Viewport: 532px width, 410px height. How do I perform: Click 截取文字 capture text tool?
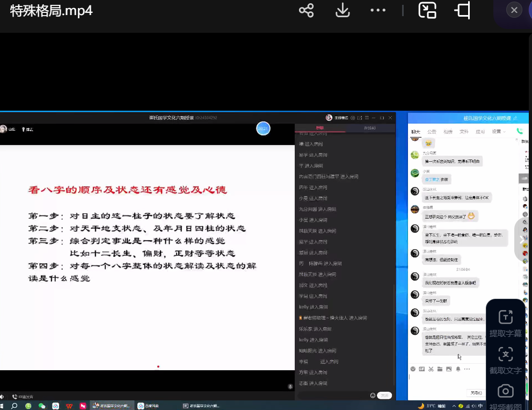505,361
